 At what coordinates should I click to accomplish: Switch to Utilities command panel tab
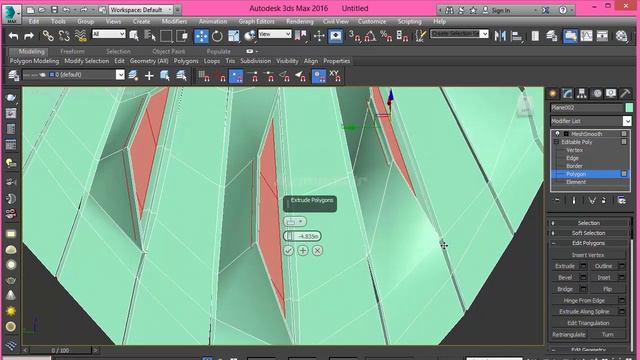tap(625, 93)
